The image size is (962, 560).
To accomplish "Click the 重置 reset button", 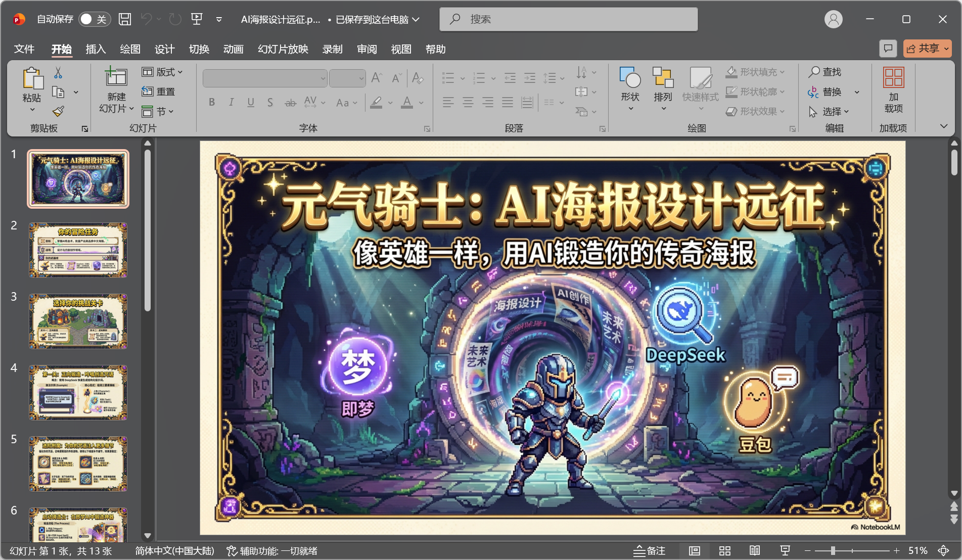I will [158, 91].
